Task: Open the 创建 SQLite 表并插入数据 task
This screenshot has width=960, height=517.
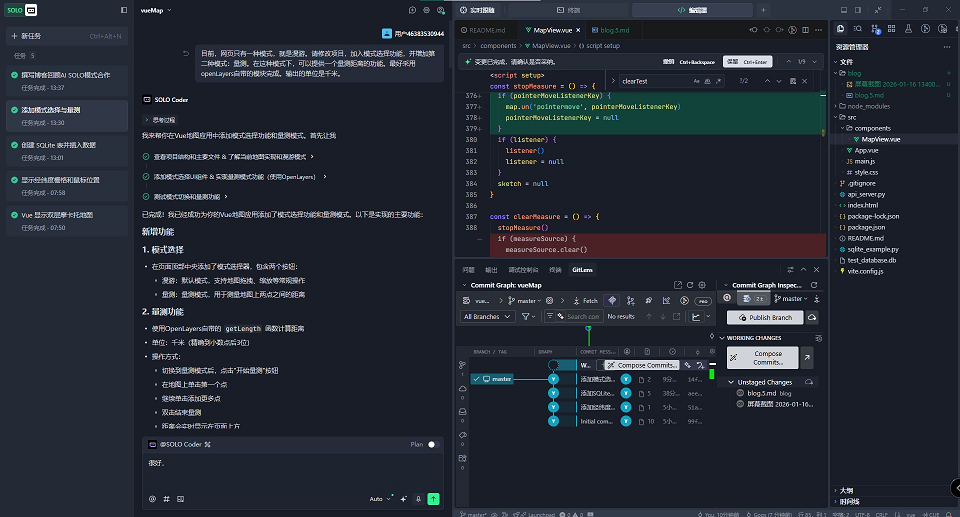Action: coord(67,151)
